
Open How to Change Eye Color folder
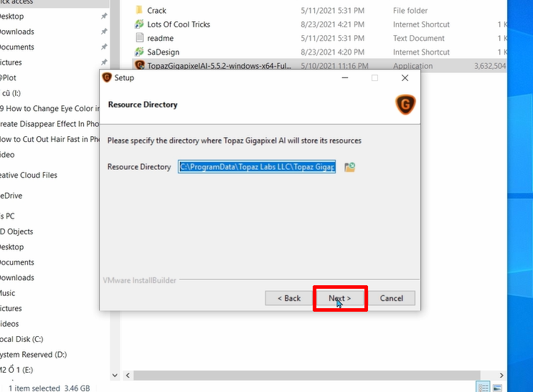pyautogui.click(x=49, y=108)
